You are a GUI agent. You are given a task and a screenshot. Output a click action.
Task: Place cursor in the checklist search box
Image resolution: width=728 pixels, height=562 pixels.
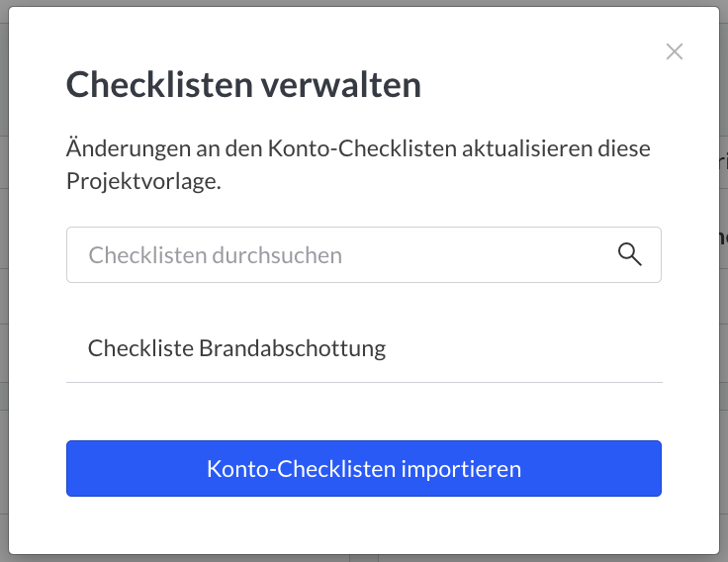(x=364, y=254)
